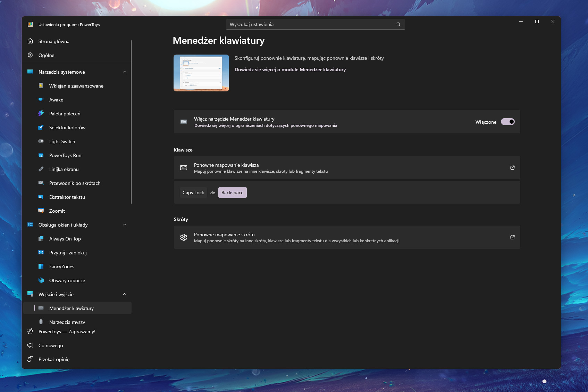The image size is (588, 392).
Task: Collapse the Wejście i wyjście section
Action: pos(125,294)
